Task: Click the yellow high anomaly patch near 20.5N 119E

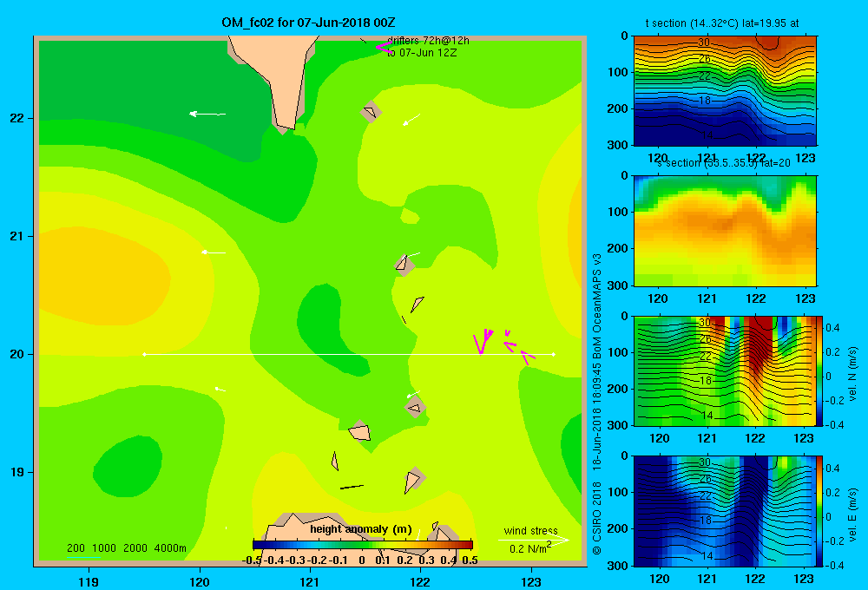Action: [x=105, y=276]
